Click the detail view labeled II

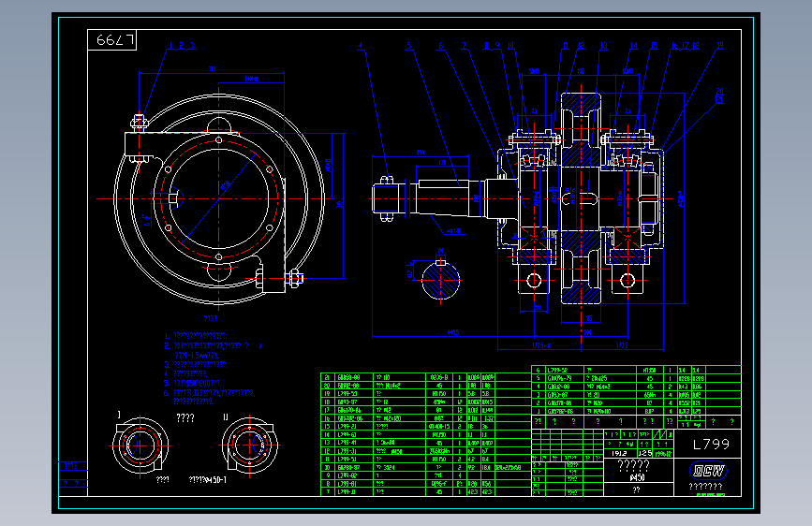(x=250, y=445)
